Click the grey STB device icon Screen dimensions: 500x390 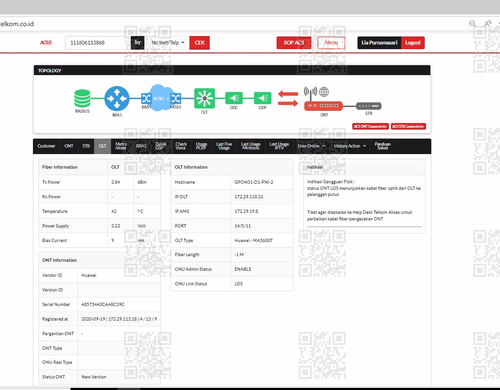pyautogui.click(x=368, y=106)
